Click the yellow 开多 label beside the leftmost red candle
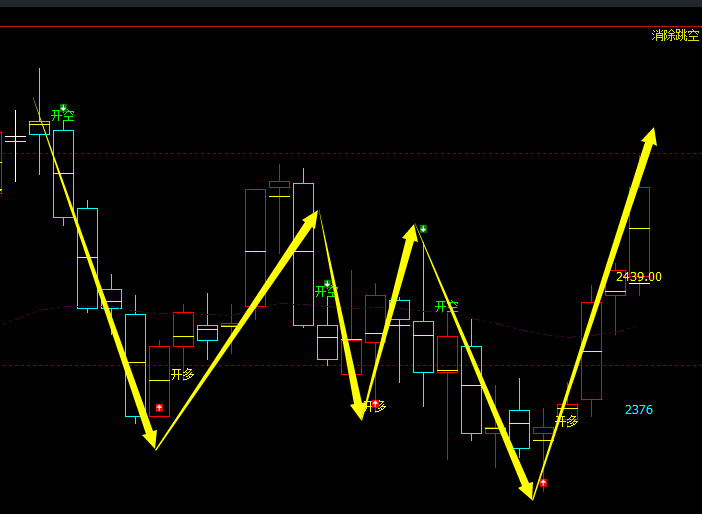Image resolution: width=702 pixels, height=514 pixels. tap(183, 374)
